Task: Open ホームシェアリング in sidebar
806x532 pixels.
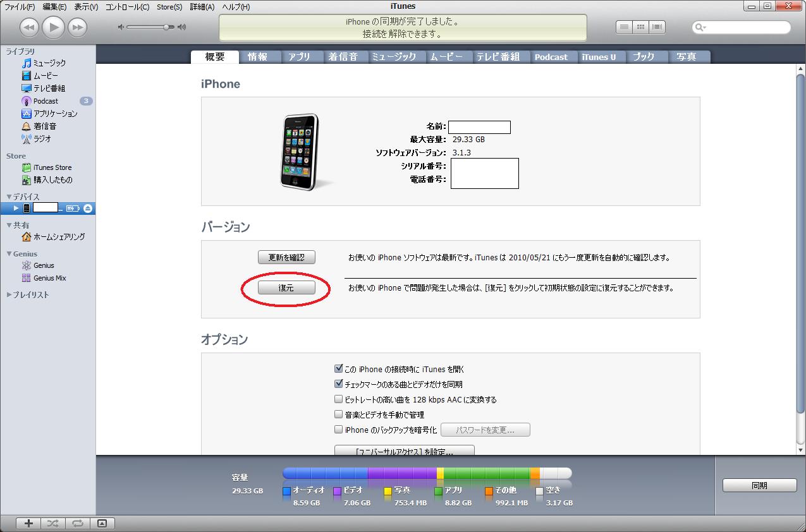Action: (x=53, y=237)
